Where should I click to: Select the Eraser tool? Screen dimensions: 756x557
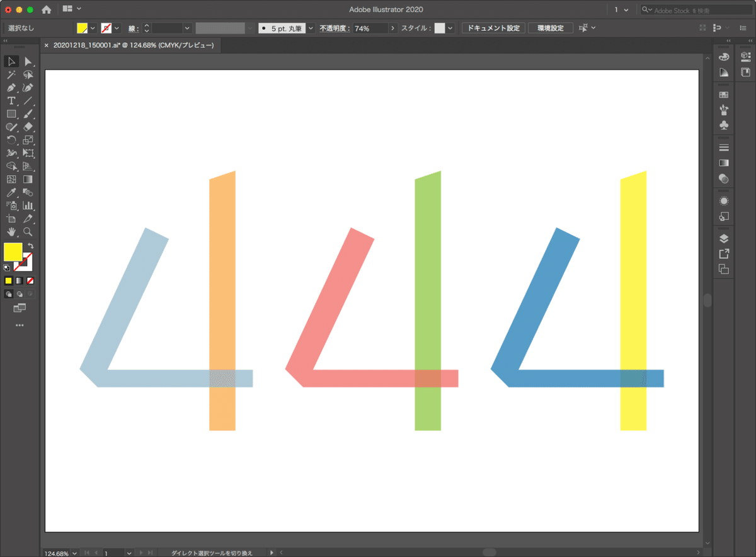coord(28,127)
